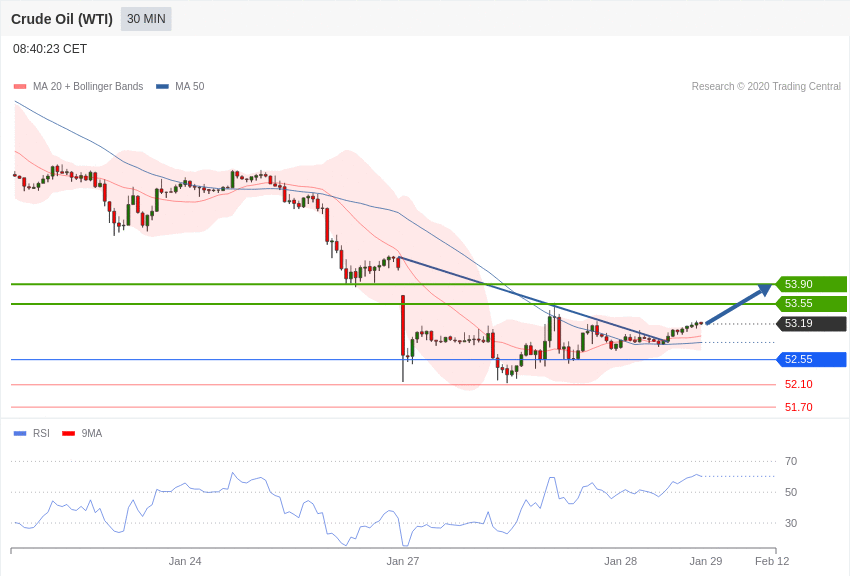
Task: Click the blue RSI legend swatch
Action: click(x=20, y=434)
